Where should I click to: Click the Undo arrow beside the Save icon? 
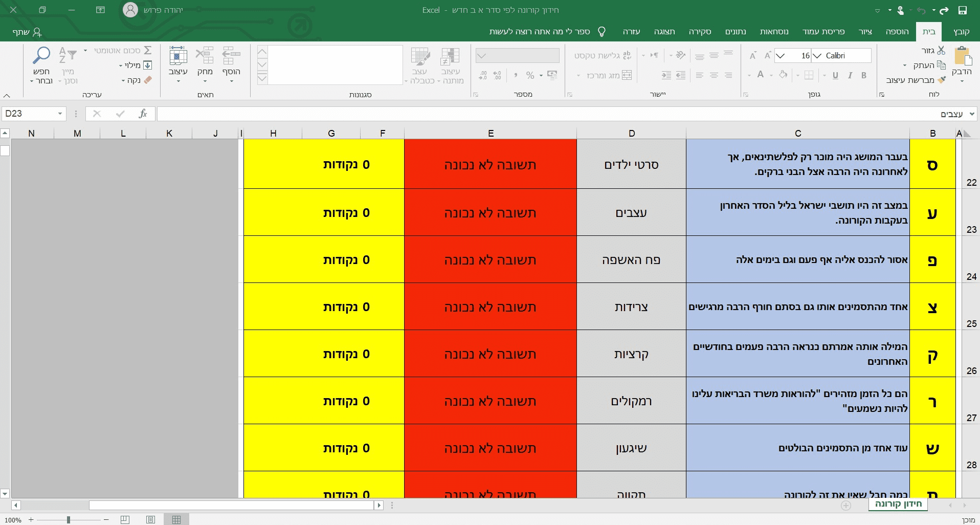pyautogui.click(x=944, y=10)
